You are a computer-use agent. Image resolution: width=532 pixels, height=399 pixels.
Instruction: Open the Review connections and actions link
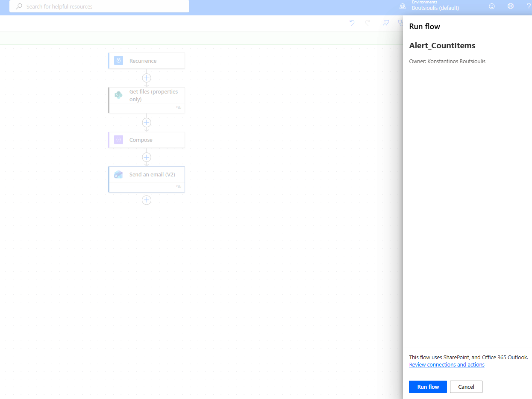click(447, 365)
